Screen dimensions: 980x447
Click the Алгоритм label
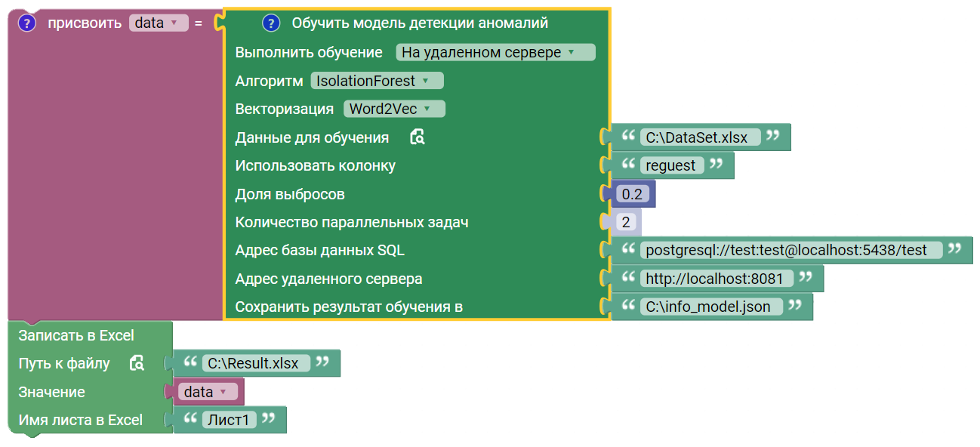click(x=269, y=81)
